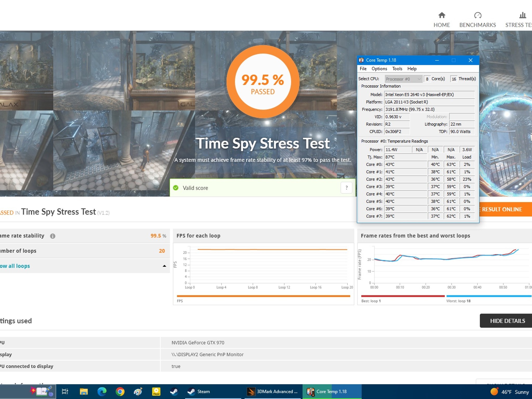Click the VID value 0.9630 v
The width and height of the screenshot is (532, 399).
click(397, 117)
